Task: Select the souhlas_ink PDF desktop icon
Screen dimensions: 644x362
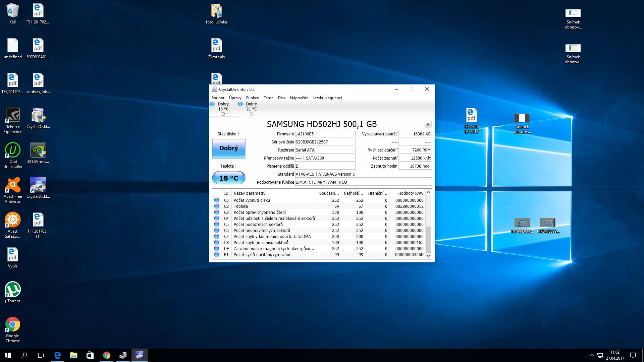Action: tap(38, 83)
